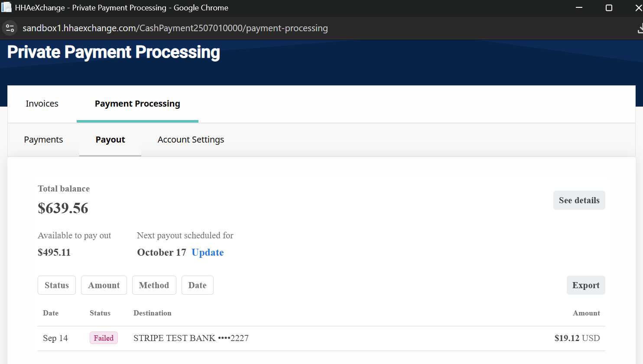The height and width of the screenshot is (364, 643).
Task: Select the Payout sub-tab
Action: tap(110, 140)
